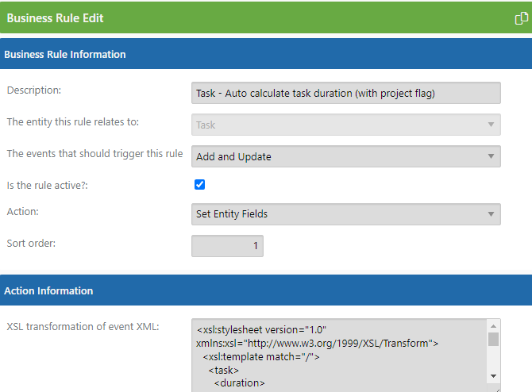The width and height of the screenshot is (532, 392).
Task: Click the Sort order number field
Action: pos(227,246)
